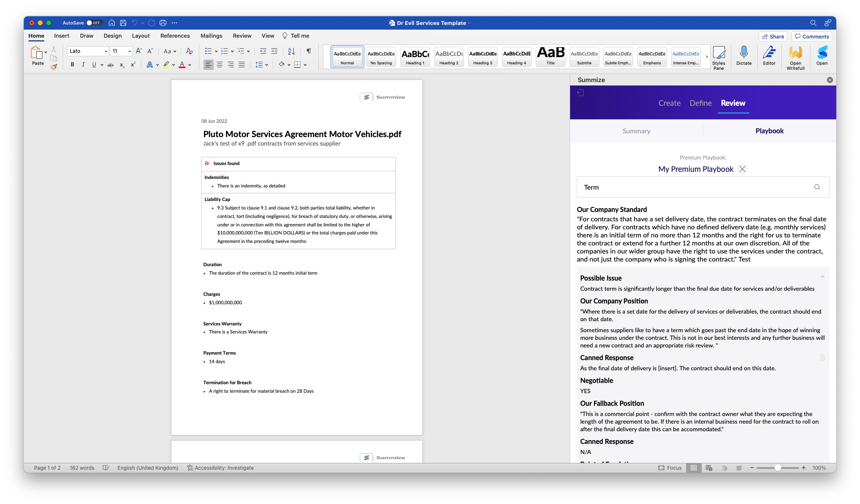Switch to the Summary tab in Summize

(636, 131)
